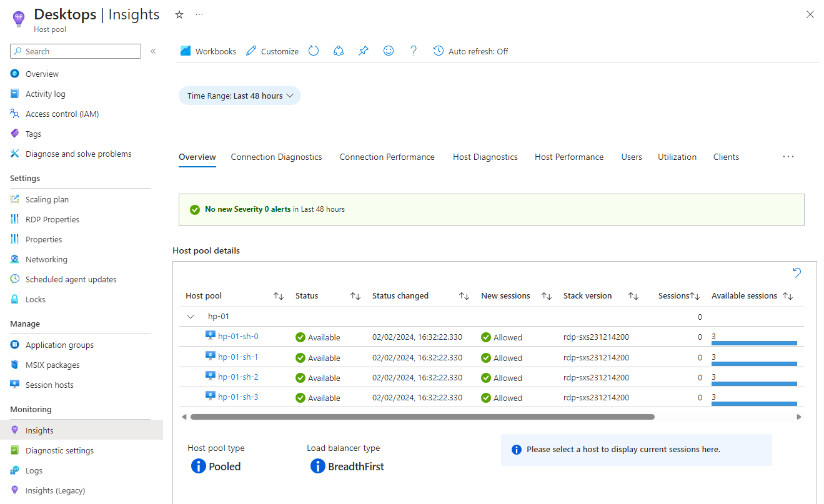This screenshot has width=824, height=504.
Task: Click the smiley feedback icon
Action: [x=389, y=51]
